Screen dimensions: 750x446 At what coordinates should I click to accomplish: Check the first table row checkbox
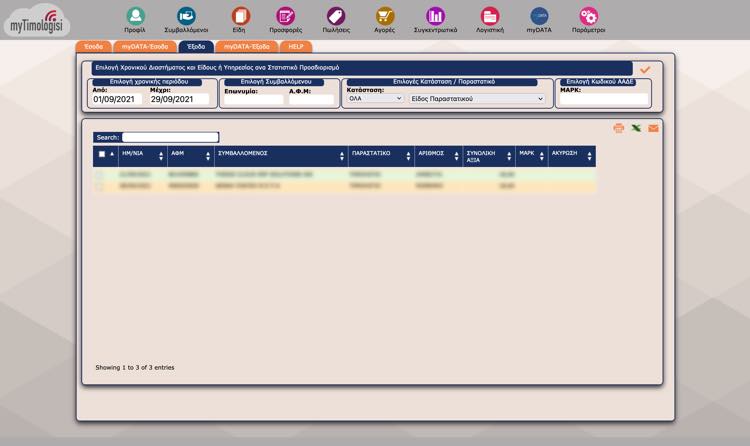pyautogui.click(x=99, y=174)
